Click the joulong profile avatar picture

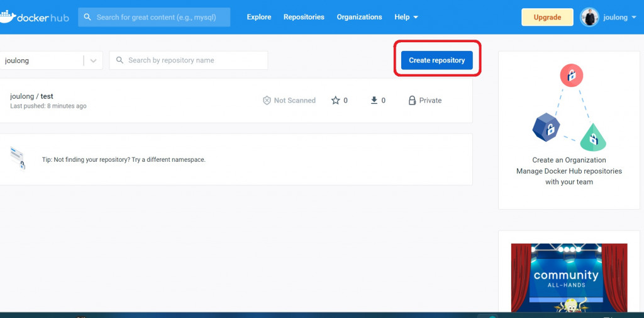tap(589, 17)
